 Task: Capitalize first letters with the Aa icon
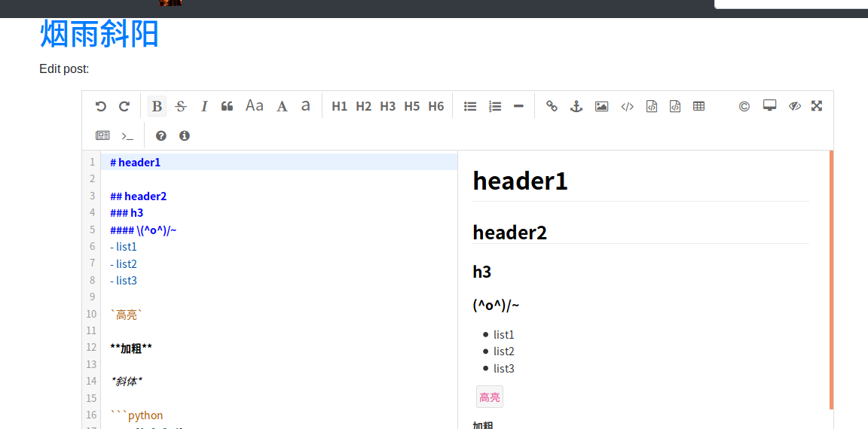[x=255, y=105]
